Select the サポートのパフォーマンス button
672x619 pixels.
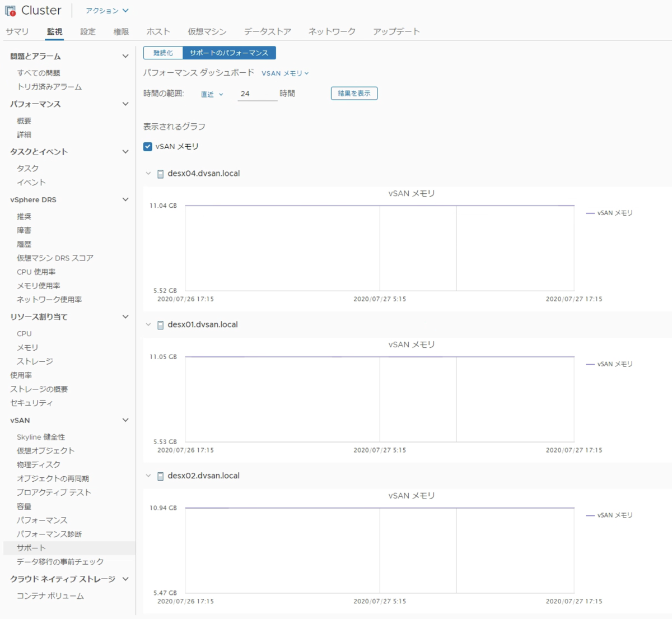click(229, 53)
